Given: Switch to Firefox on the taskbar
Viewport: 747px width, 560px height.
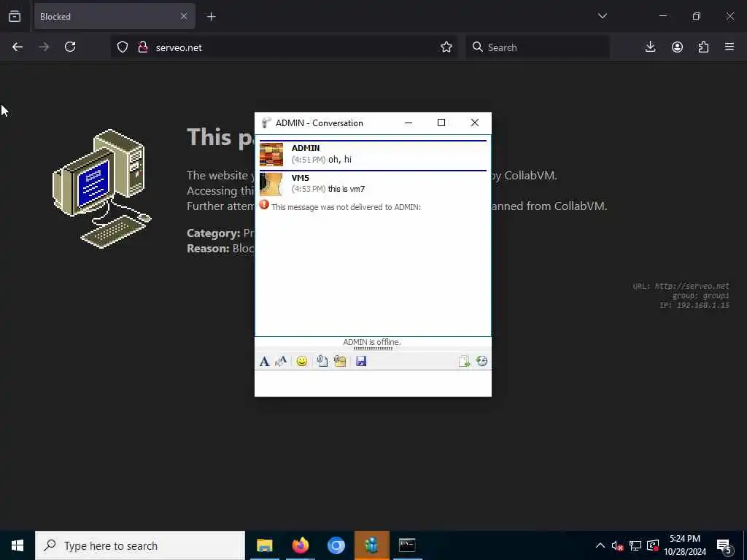Looking at the screenshot, I should tap(300, 545).
